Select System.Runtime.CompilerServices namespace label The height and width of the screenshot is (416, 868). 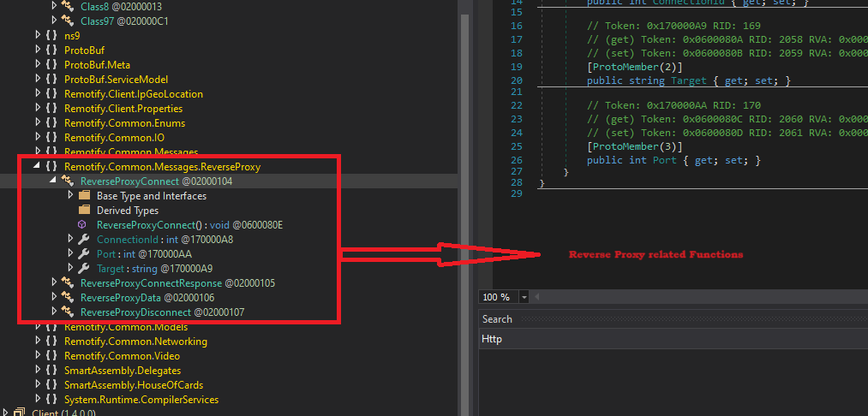[x=141, y=400]
